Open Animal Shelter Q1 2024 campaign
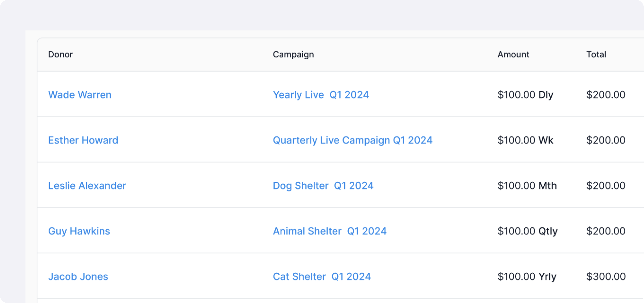Screen dimensions: 644x303 (329, 231)
